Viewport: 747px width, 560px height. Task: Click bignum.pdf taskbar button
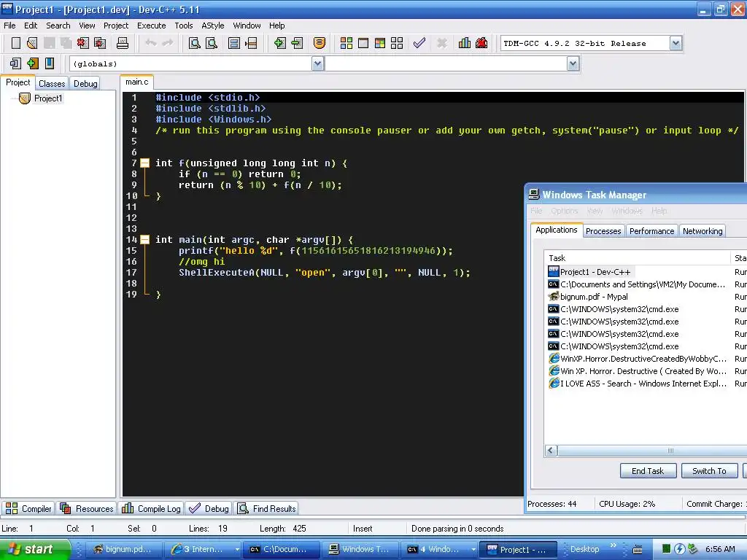click(124, 549)
